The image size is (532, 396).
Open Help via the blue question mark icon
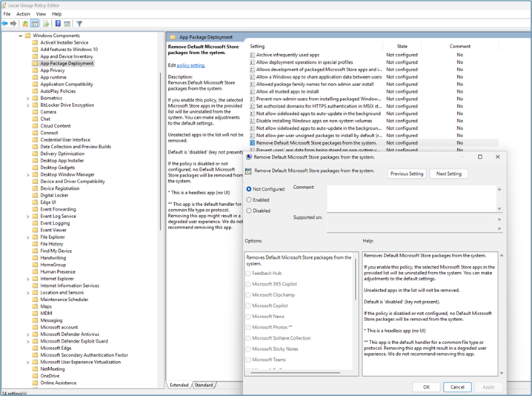[58, 24]
